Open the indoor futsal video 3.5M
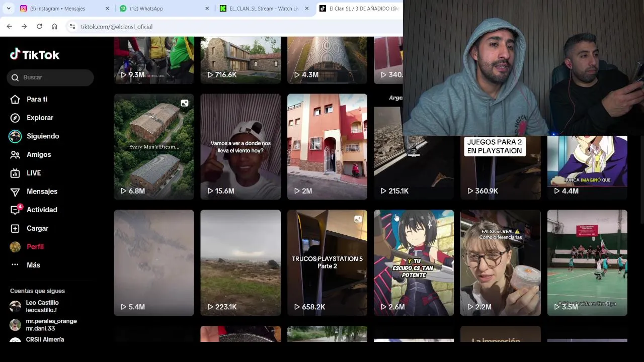The height and width of the screenshot is (362, 644). point(587,262)
